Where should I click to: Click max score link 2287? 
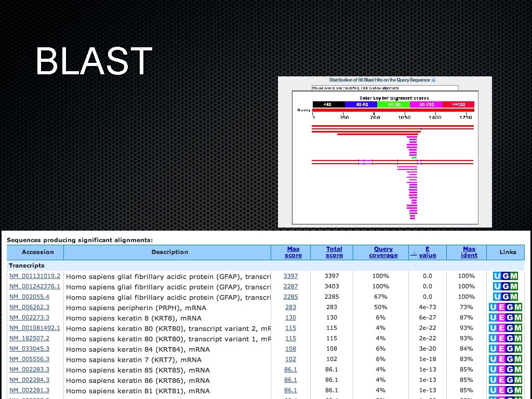[291, 286]
